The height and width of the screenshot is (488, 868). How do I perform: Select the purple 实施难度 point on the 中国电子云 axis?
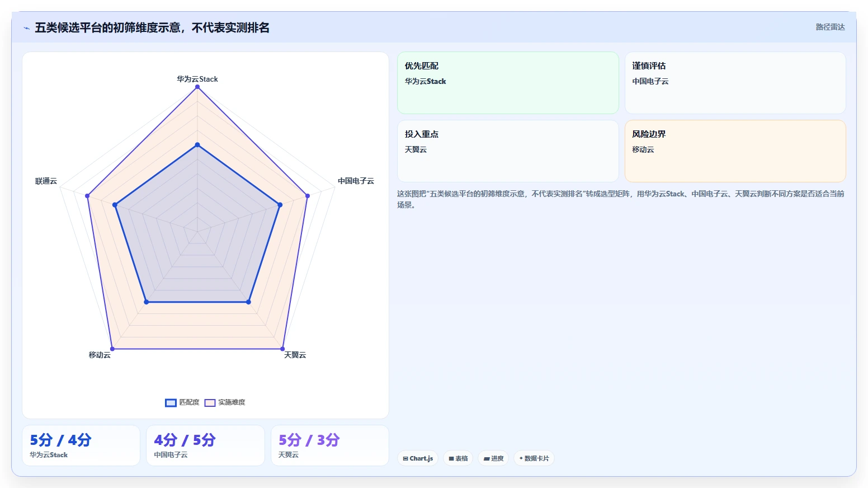308,196
